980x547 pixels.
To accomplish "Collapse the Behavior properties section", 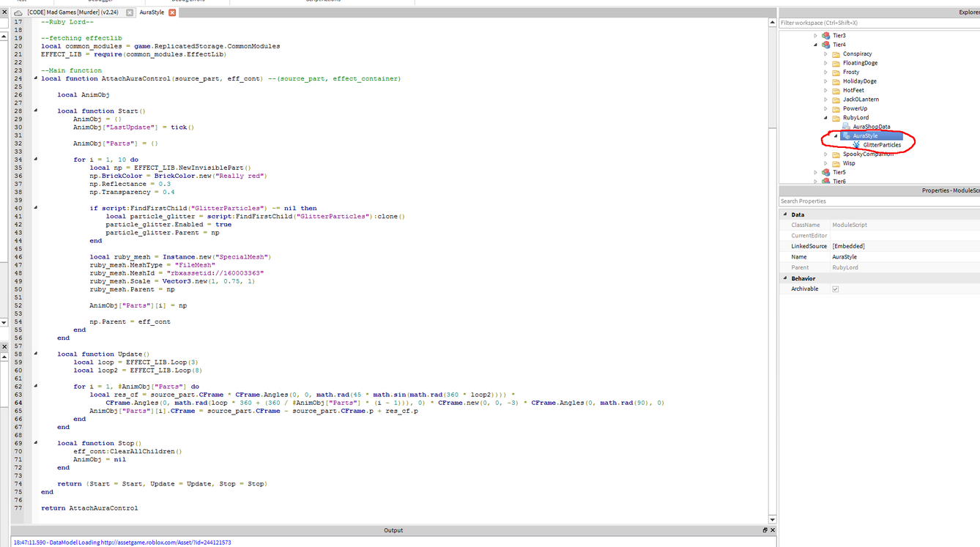I will tap(784, 278).
